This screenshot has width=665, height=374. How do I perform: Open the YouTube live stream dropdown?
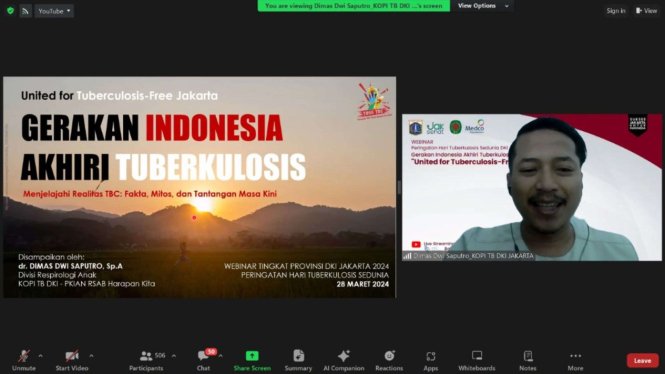click(x=54, y=11)
